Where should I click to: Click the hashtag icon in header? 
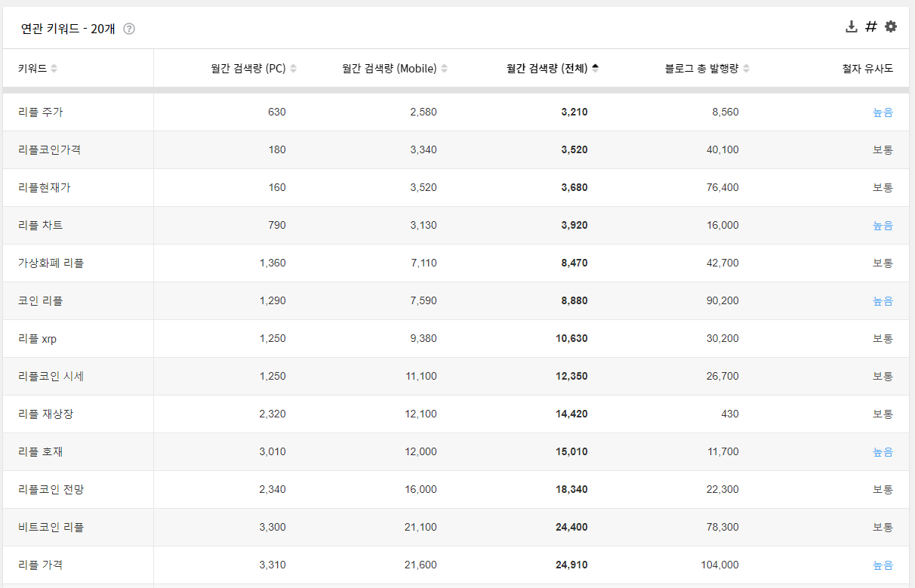871,27
